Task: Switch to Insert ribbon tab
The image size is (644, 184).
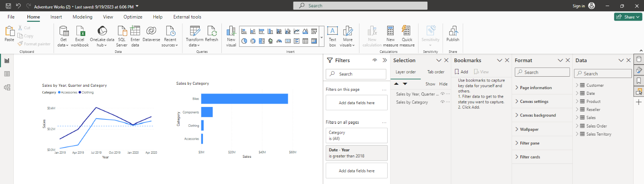Action: coord(56,17)
